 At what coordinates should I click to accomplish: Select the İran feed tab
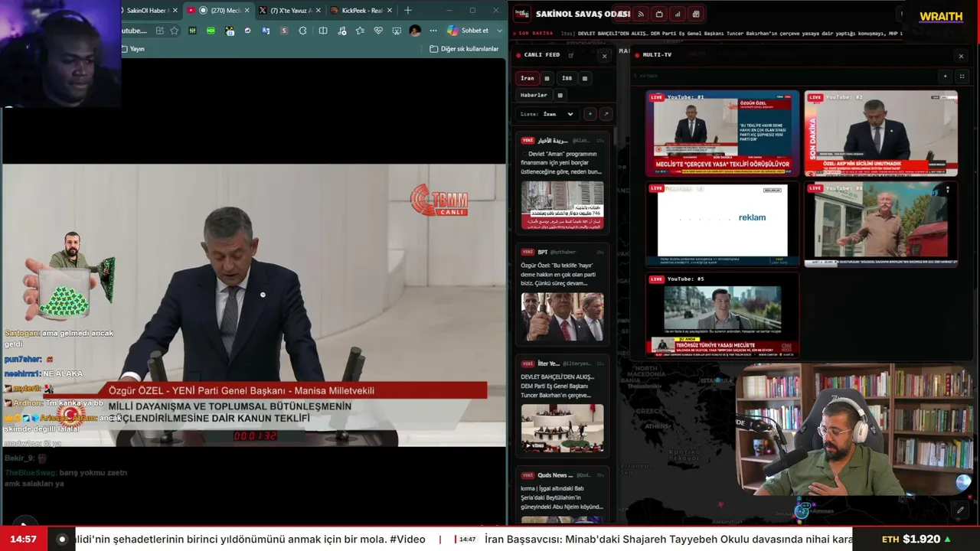(528, 78)
